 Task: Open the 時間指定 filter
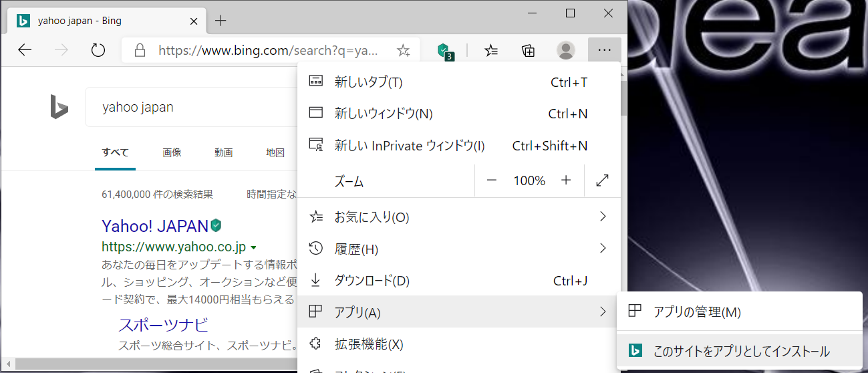pos(272,195)
